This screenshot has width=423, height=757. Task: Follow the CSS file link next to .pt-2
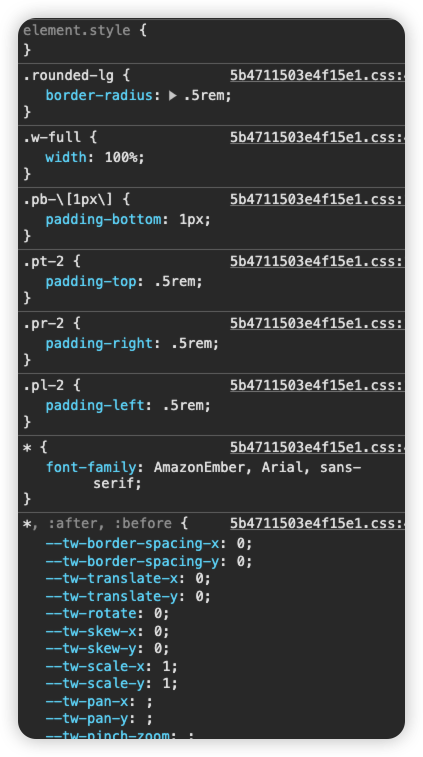point(317,261)
